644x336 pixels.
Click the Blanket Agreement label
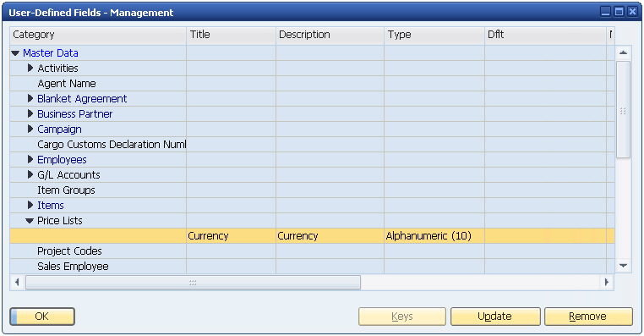coord(82,99)
